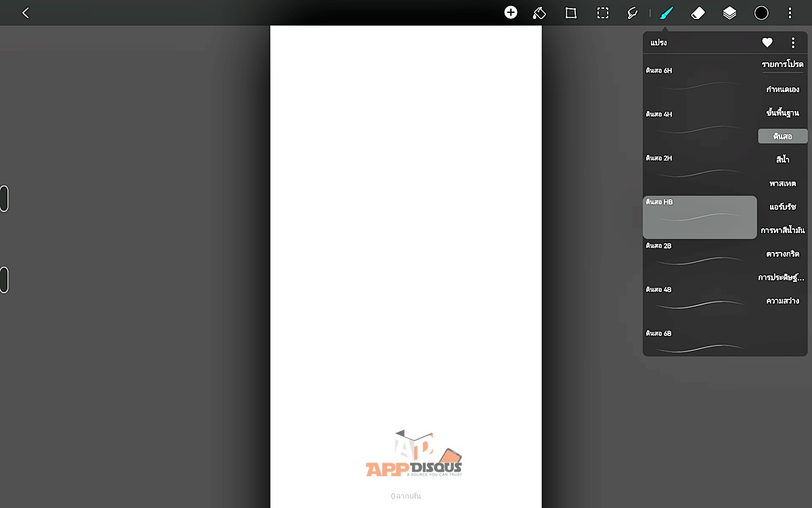Switch to the eraser tool

click(x=698, y=13)
